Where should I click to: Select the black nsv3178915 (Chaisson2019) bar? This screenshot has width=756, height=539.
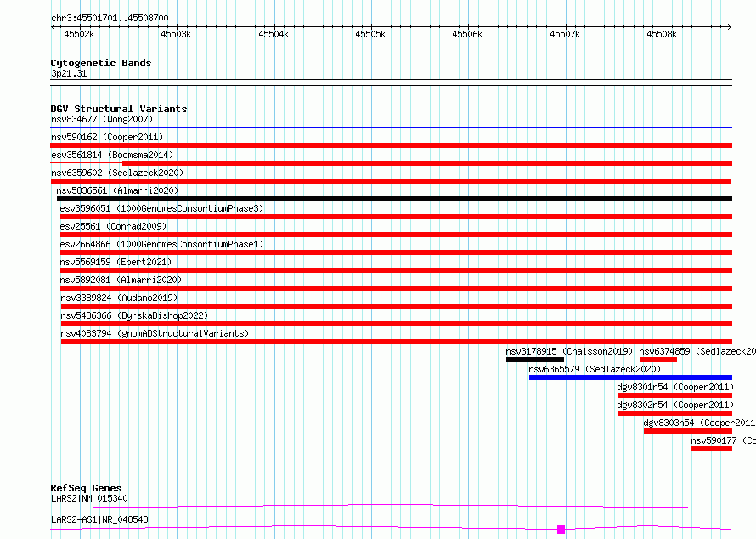coord(534,360)
